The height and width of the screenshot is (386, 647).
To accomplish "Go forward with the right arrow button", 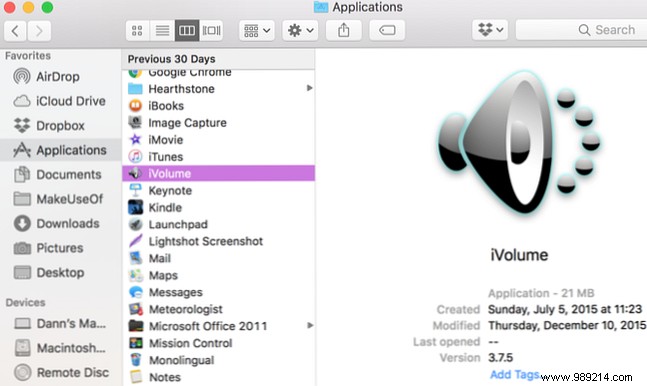I will tap(39, 31).
